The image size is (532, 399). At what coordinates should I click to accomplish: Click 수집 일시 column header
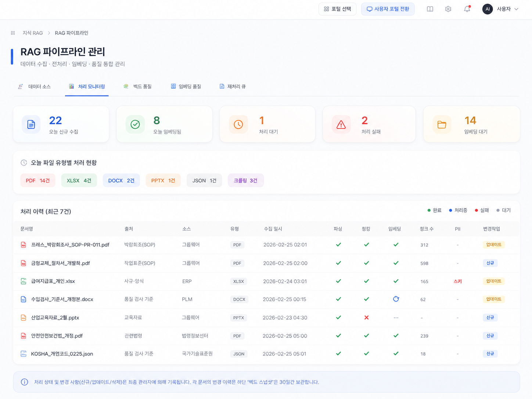coord(273,229)
